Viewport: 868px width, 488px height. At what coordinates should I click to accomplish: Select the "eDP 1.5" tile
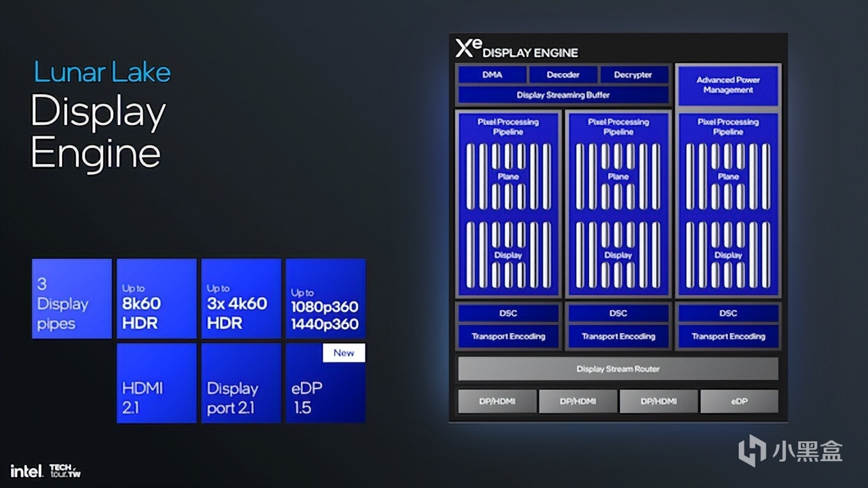[326, 383]
